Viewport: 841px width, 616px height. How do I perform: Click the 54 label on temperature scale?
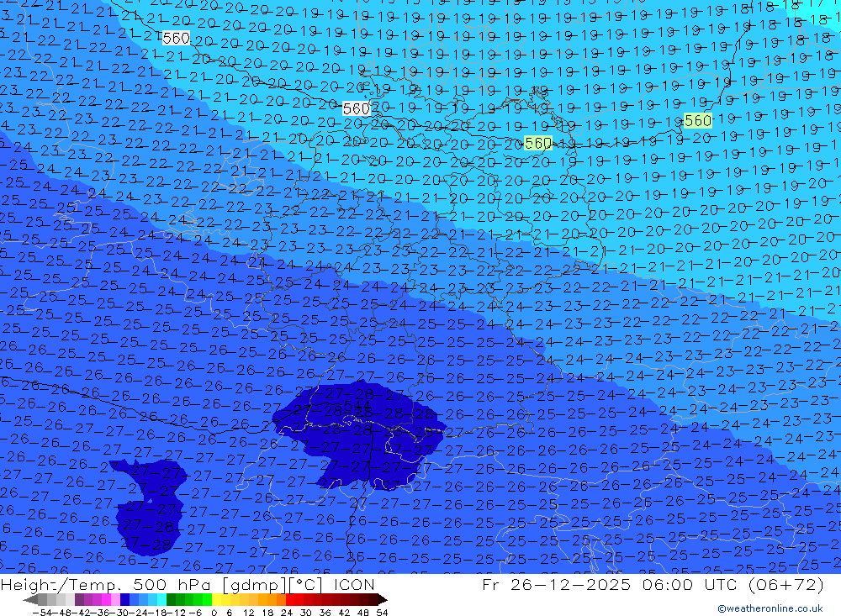[382, 613]
